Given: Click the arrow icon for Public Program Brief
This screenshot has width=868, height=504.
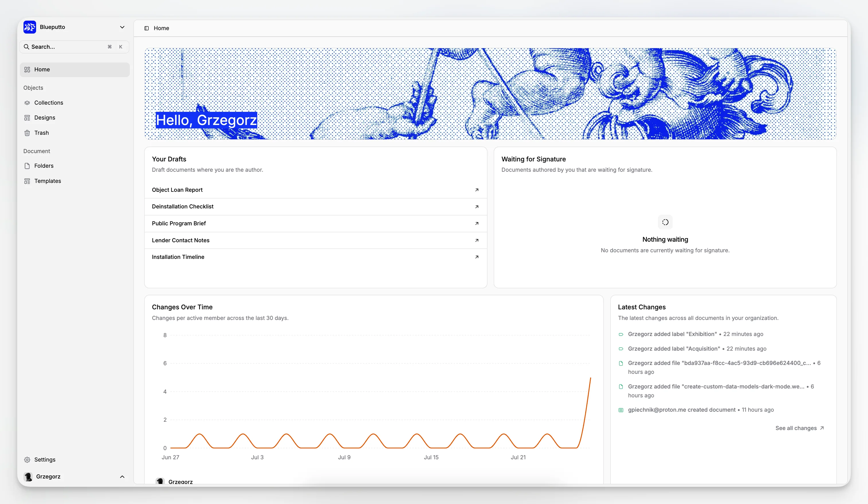Looking at the screenshot, I should [x=477, y=223].
